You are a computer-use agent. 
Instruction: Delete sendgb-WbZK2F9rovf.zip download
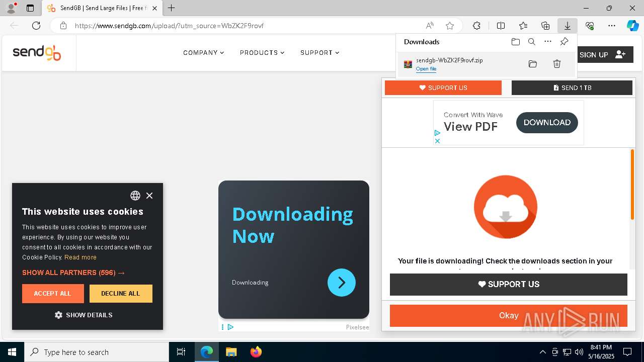(557, 64)
